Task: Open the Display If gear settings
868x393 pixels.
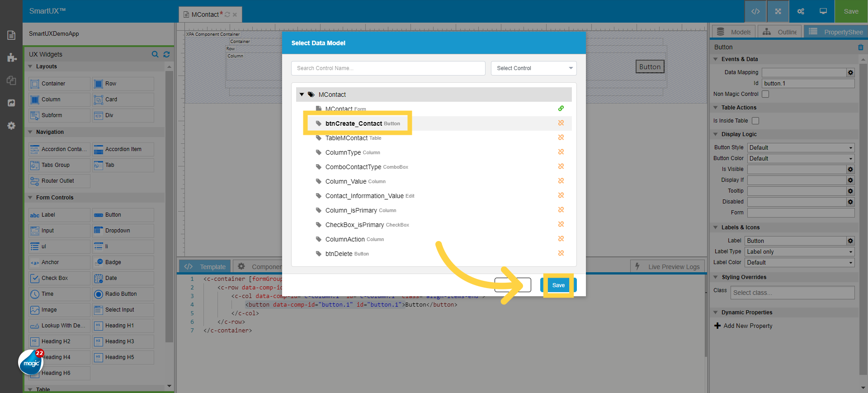Action: (x=850, y=180)
